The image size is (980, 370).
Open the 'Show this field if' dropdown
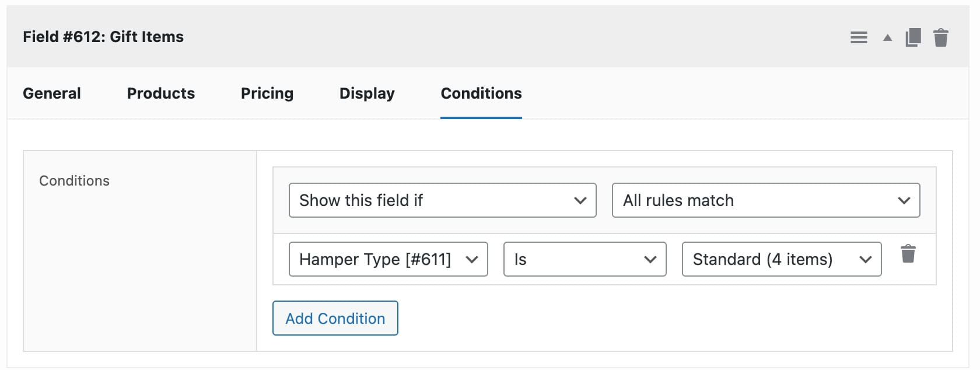pos(442,200)
